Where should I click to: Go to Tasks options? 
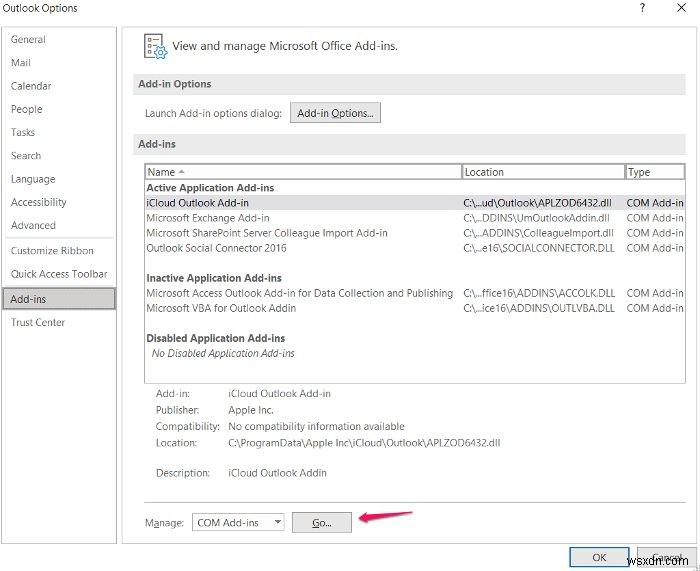23,132
